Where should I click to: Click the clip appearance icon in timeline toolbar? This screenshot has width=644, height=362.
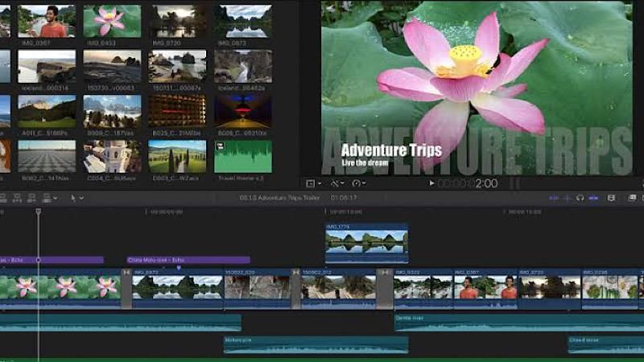pos(611,198)
